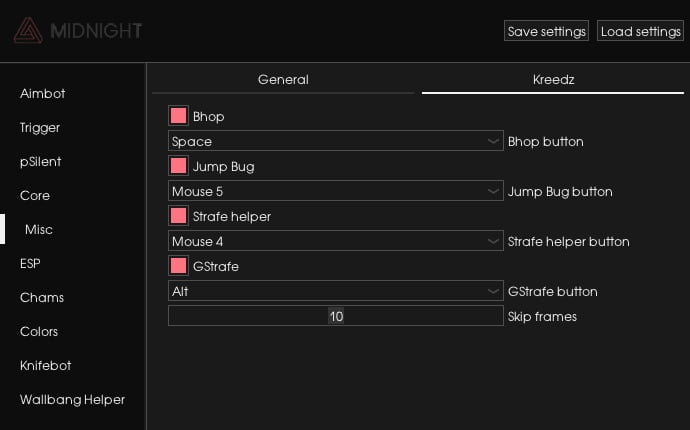Disable the Bhop checkbox

pos(178,116)
